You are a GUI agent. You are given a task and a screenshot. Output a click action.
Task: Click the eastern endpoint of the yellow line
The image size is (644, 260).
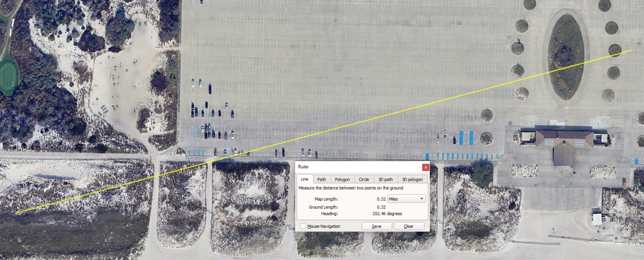(x=631, y=51)
